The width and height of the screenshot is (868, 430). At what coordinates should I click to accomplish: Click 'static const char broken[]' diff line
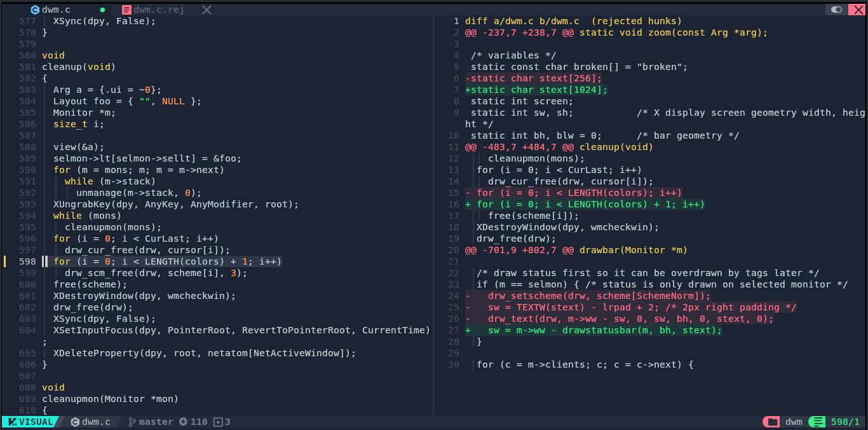point(579,67)
